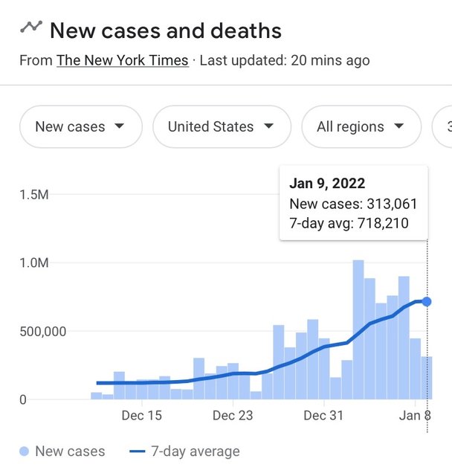452x476 pixels.
Task: Click the New cases legend text
Action: 70,451
